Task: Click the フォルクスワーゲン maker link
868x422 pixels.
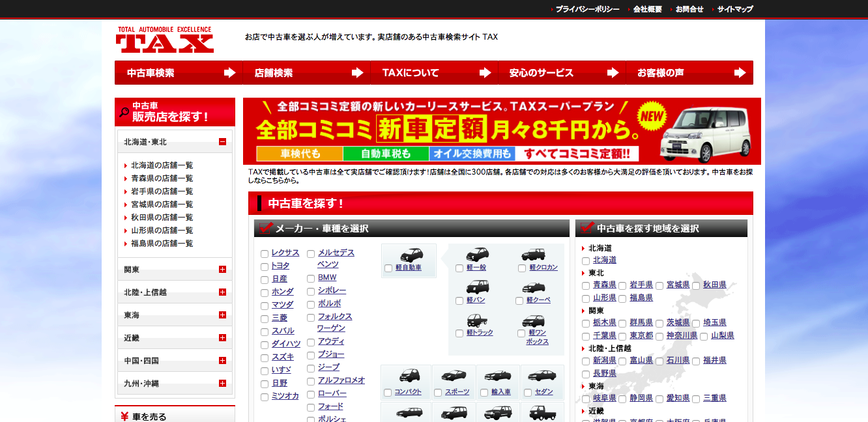Action: coord(335,322)
